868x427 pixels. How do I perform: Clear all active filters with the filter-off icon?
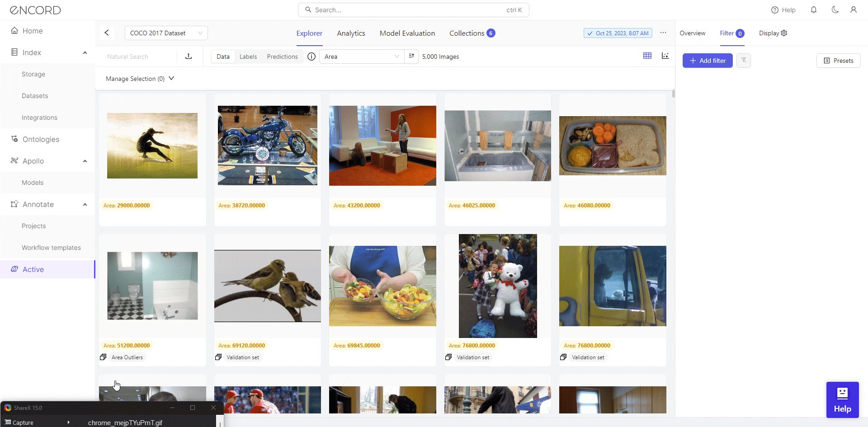point(743,60)
